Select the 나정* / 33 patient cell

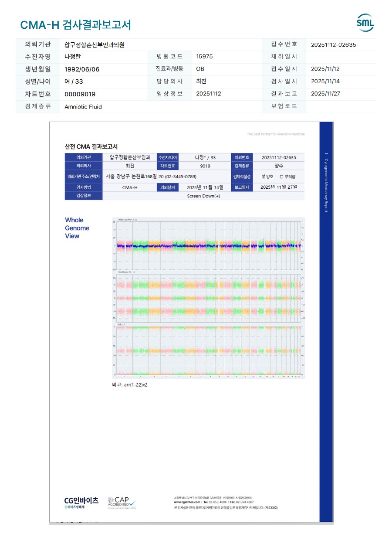click(205, 157)
